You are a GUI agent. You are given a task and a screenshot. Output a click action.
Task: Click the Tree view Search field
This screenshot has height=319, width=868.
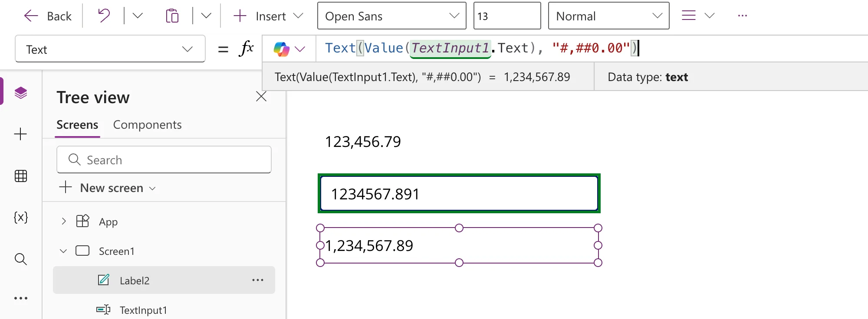pos(164,160)
